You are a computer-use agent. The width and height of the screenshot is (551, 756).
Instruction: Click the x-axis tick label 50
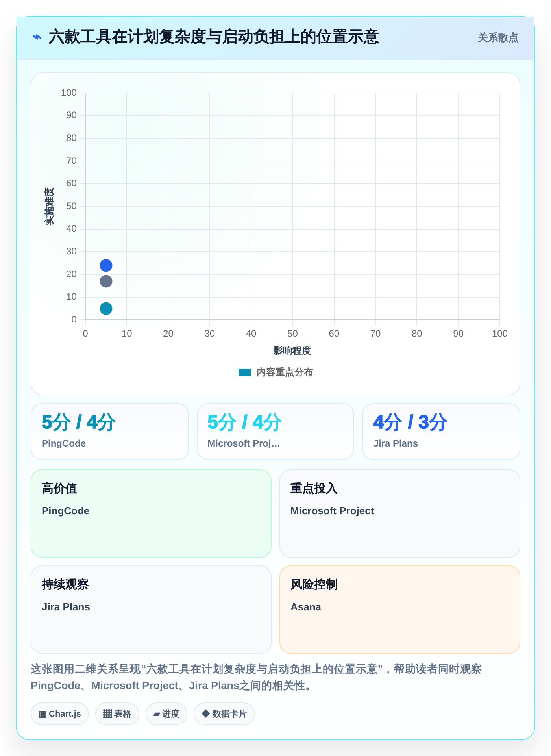click(x=292, y=334)
